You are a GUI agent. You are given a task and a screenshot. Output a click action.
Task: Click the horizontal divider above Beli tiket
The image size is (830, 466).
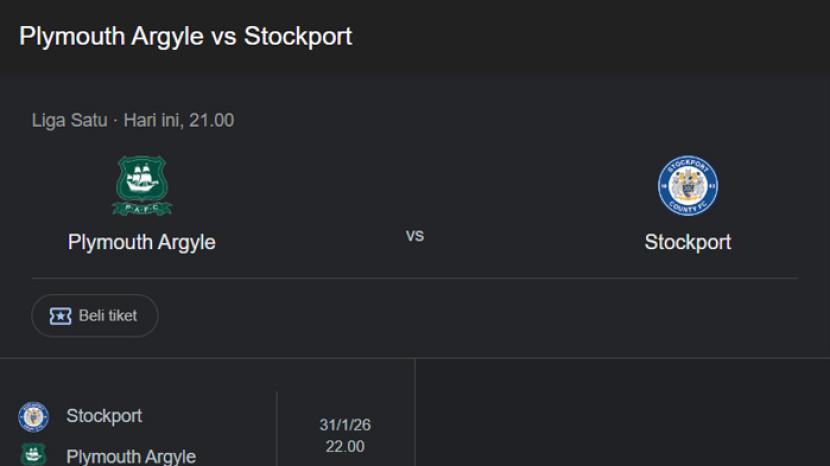[x=414, y=278]
